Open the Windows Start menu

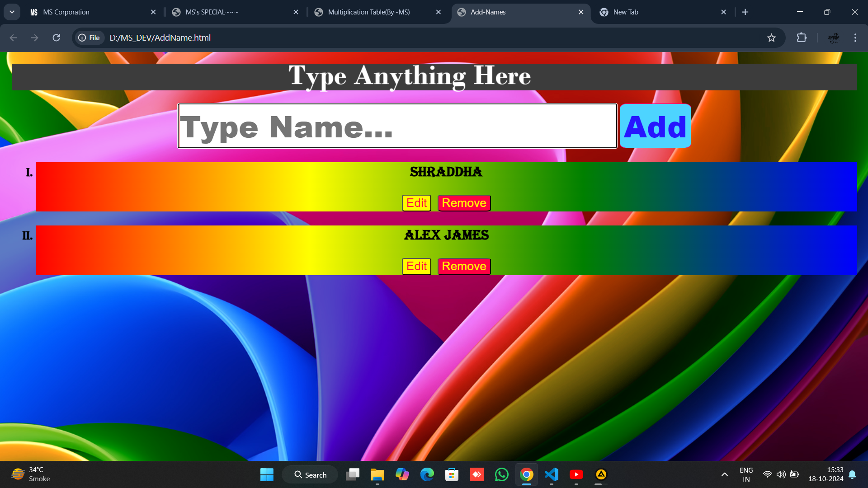point(267,474)
